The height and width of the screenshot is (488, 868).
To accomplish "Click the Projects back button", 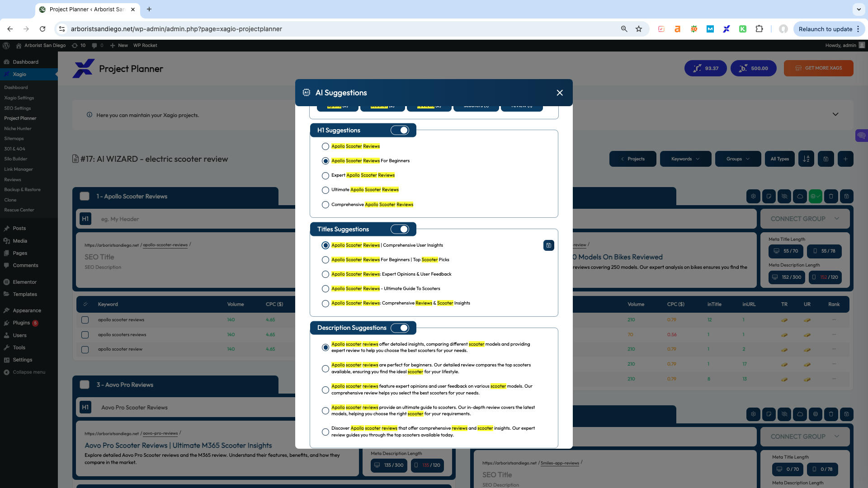I will (x=632, y=159).
